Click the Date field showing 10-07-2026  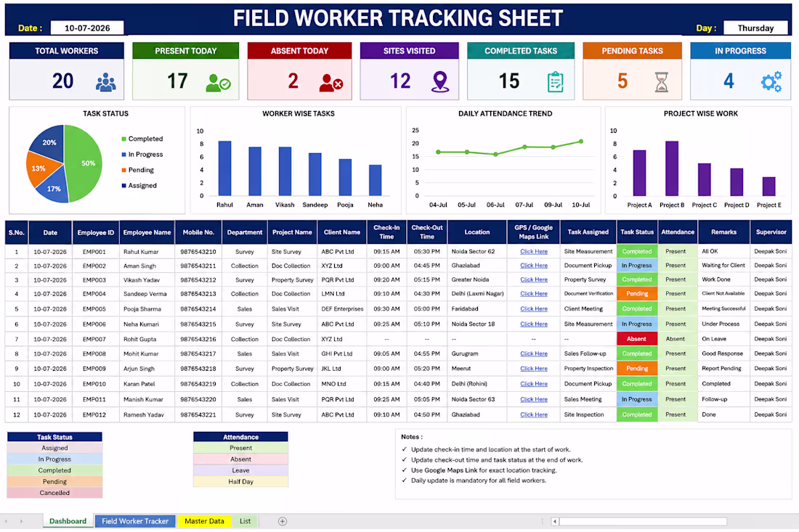point(87,28)
